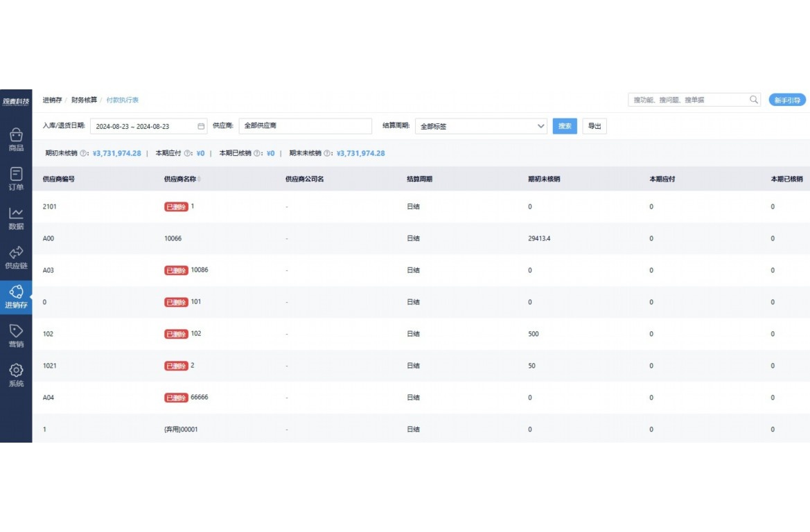Open the 供应商 全部供应商 selector

305,126
